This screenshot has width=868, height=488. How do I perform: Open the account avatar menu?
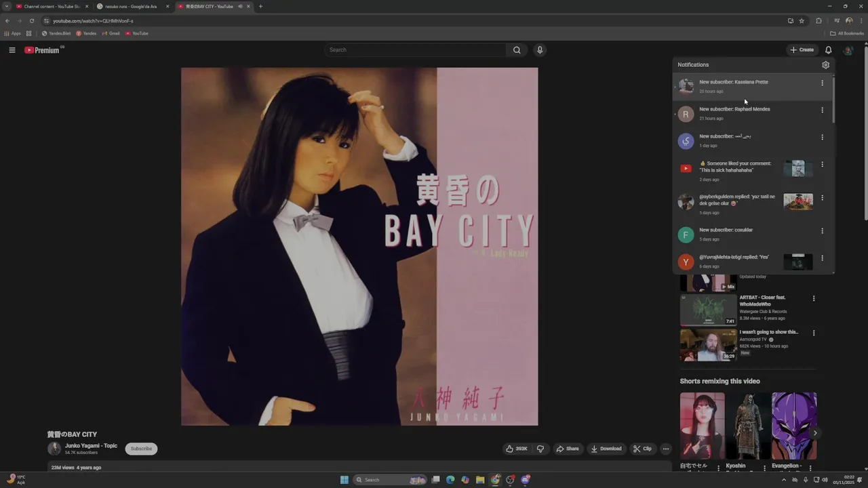point(848,50)
